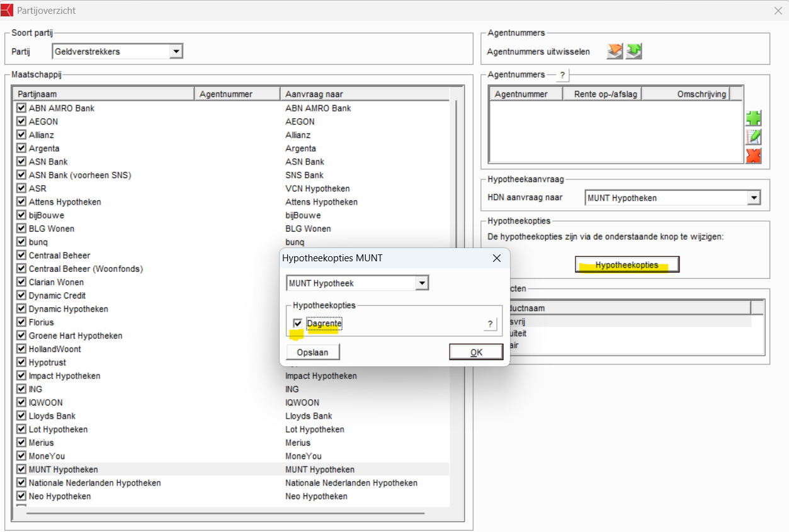Viewport: 789px width, 532px height.
Task: Click the green export agentnummers icon
Action: point(633,52)
